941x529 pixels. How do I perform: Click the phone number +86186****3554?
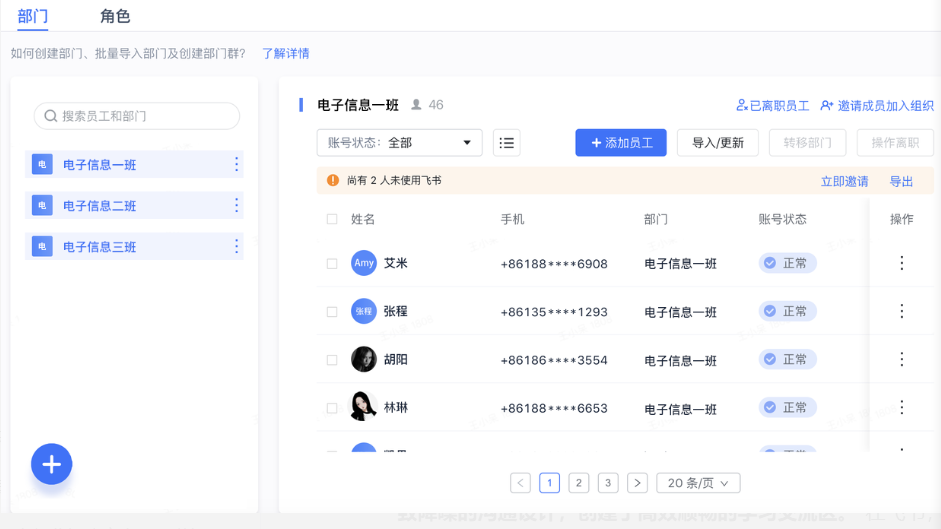pos(554,360)
